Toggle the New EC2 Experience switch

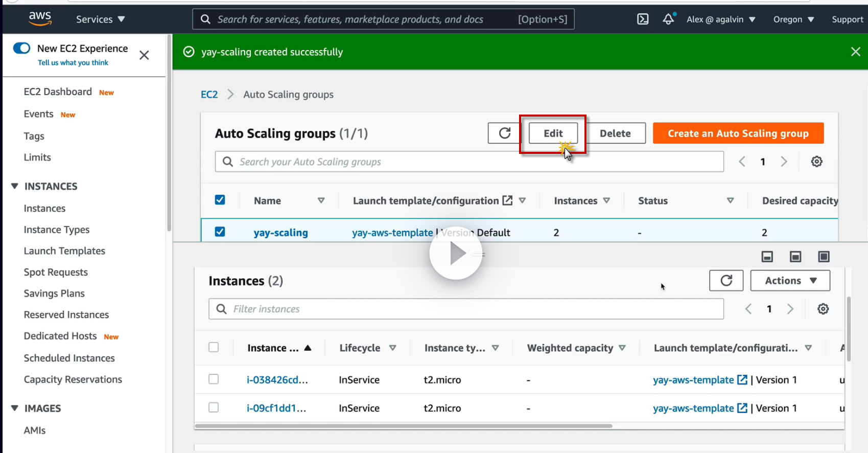[21, 48]
